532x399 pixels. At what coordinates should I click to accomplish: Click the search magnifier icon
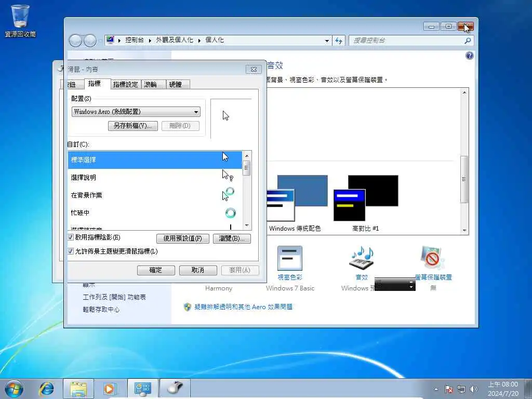(468, 41)
